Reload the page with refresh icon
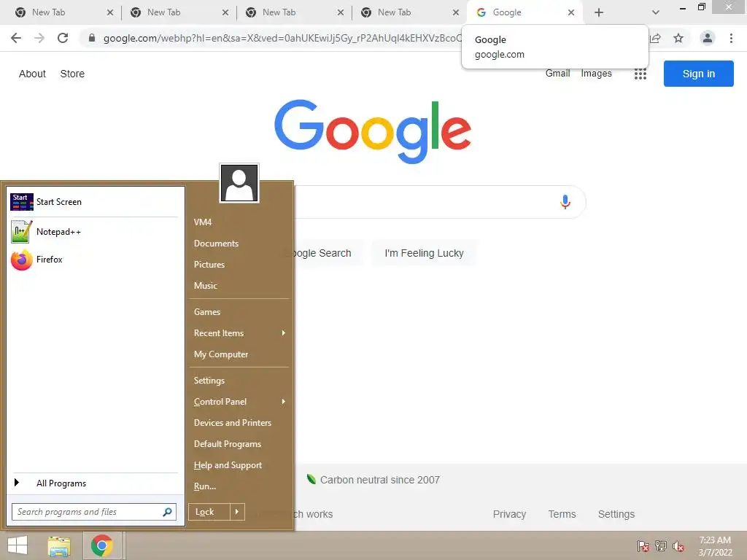Viewport: 747px width, 560px height. click(63, 38)
